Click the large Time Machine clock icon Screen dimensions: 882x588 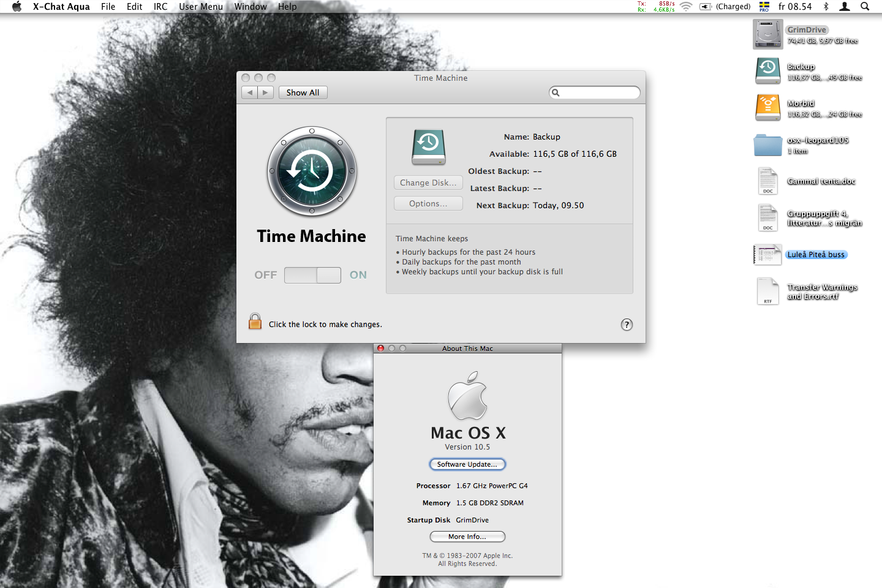tap(312, 171)
